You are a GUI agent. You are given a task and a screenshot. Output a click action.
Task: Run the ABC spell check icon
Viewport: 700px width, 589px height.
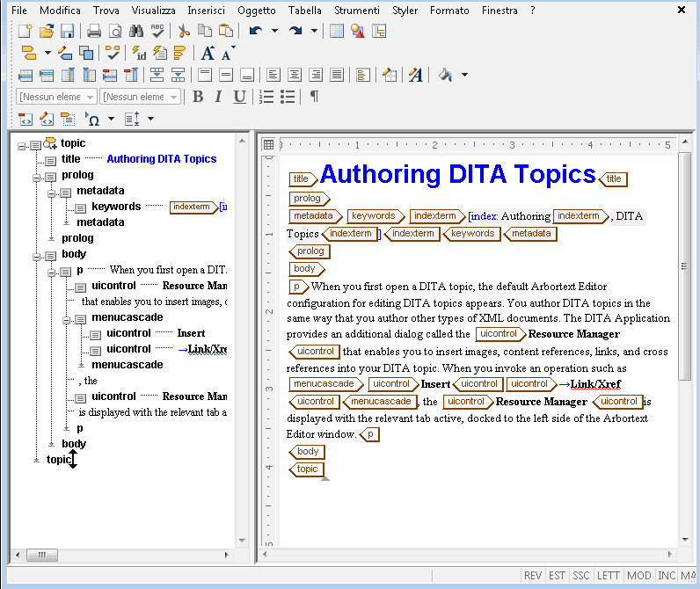tap(157, 31)
